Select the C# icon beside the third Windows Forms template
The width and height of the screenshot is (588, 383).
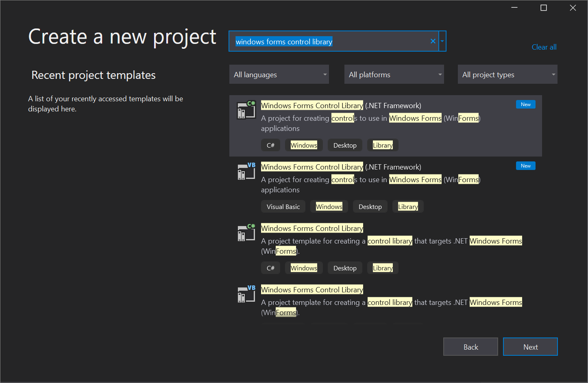pos(246,232)
